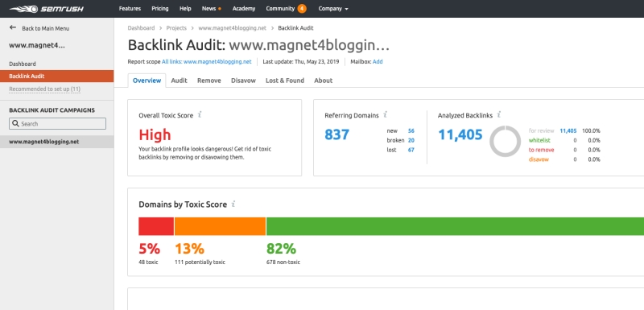Click www.magnet4blogging.net in the breadcrumb
The width and height of the screenshot is (644, 310).
point(232,28)
